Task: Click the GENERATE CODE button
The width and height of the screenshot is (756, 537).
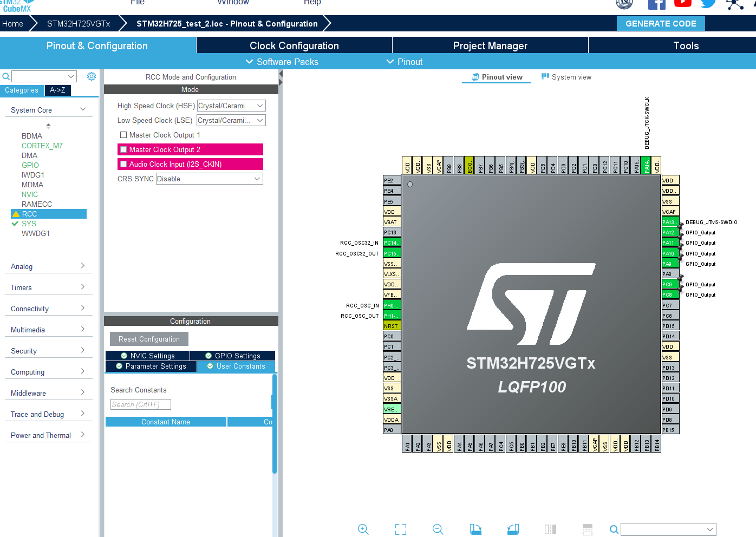Action: 661,23
